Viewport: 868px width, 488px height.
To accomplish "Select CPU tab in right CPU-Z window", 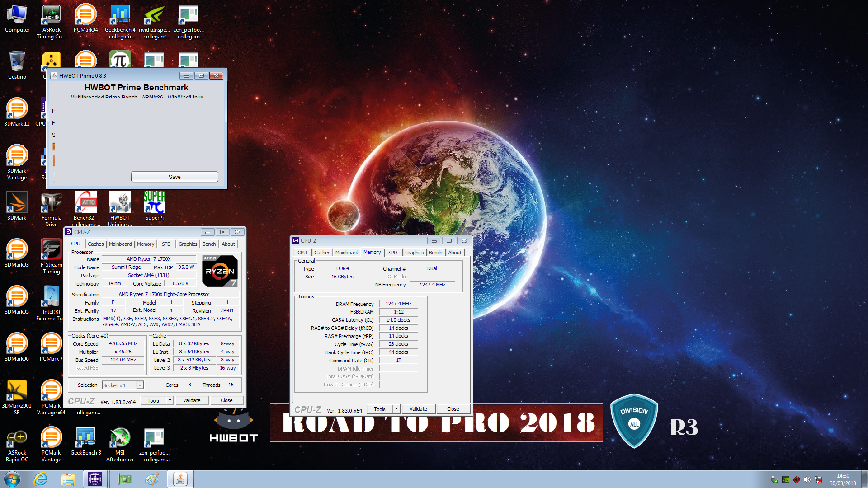I will (302, 253).
